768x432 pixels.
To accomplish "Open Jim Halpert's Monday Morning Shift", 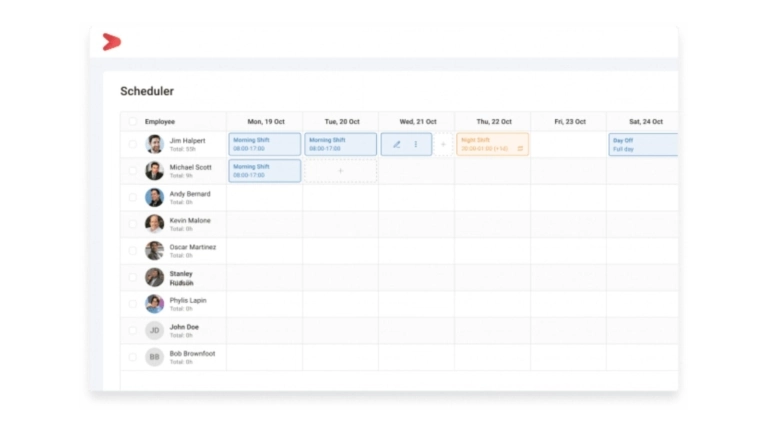I will tap(264, 144).
